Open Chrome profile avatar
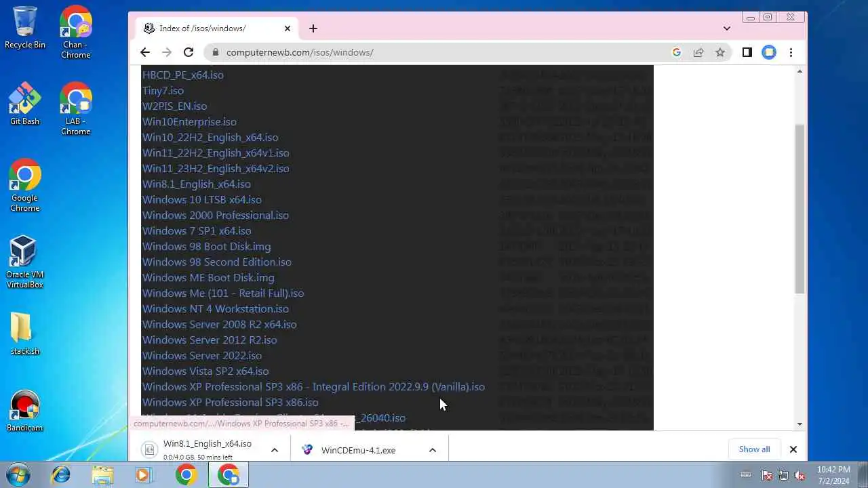This screenshot has height=488, width=868. pyautogui.click(x=769, y=52)
